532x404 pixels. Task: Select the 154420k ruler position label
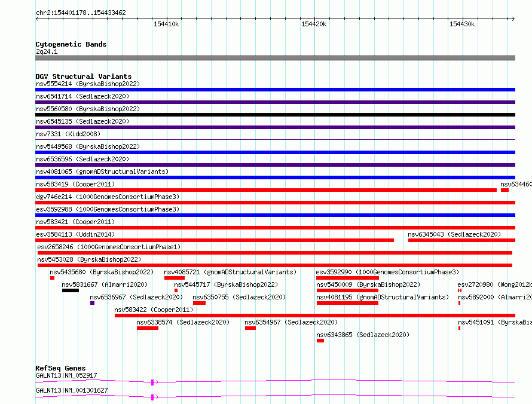[x=314, y=24]
